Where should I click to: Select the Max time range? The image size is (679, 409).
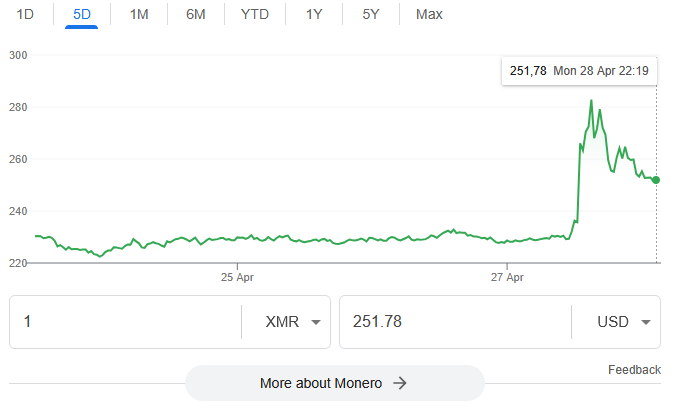tap(429, 14)
